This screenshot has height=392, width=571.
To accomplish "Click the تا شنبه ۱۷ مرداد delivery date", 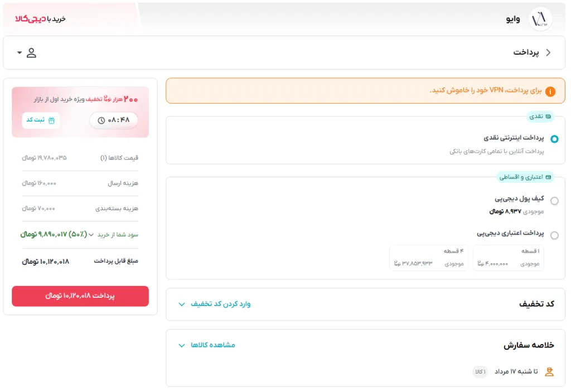I will pyautogui.click(x=516, y=371).
